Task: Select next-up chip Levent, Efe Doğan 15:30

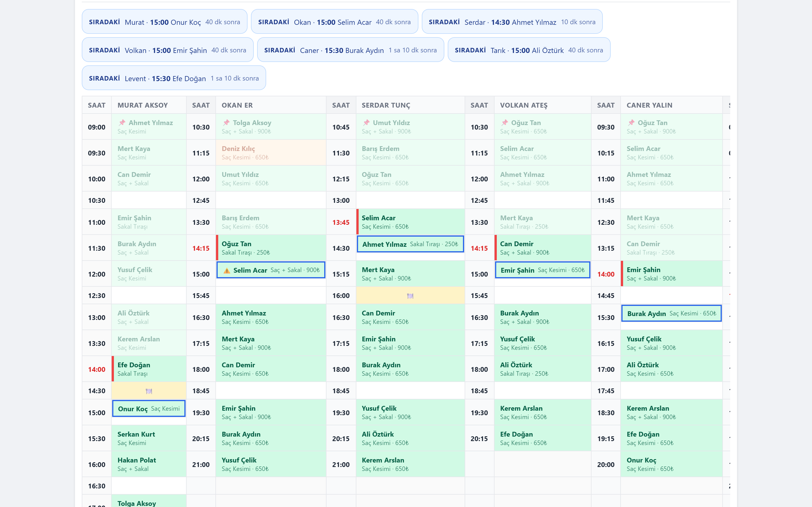Action: [x=174, y=78]
